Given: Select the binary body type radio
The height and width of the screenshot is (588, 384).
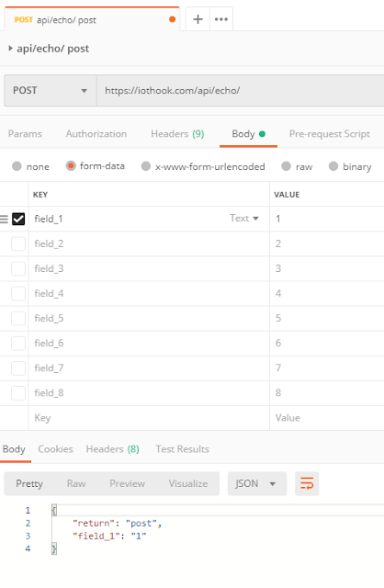Looking at the screenshot, I should click(x=333, y=166).
